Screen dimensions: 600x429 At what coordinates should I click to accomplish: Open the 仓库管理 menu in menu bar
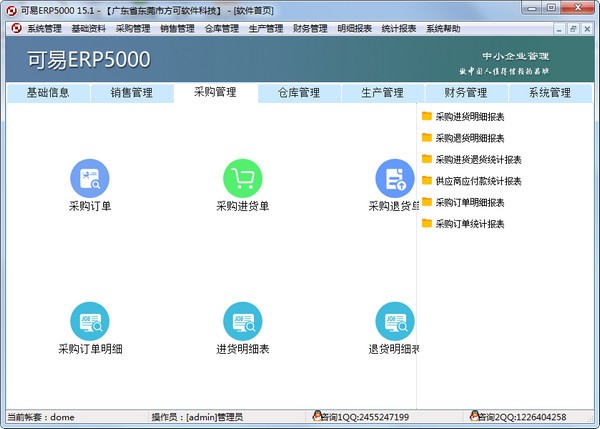[x=222, y=29]
